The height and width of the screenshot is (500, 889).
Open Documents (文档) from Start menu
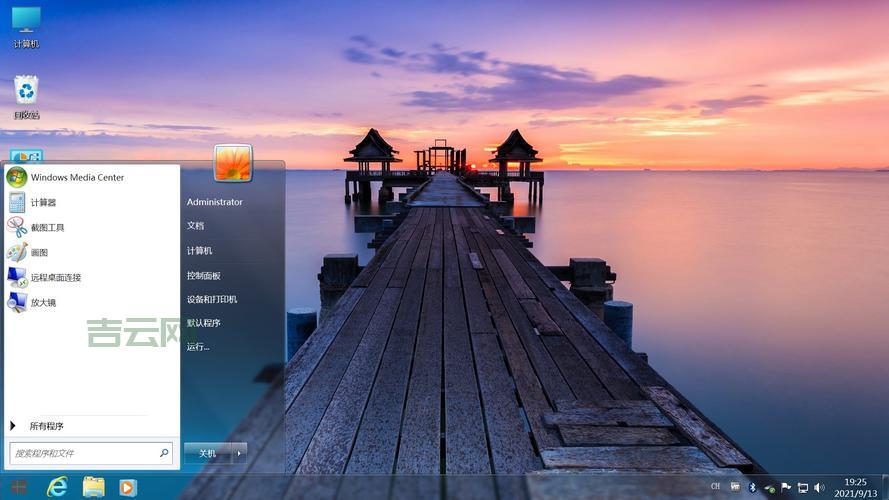[x=195, y=226]
